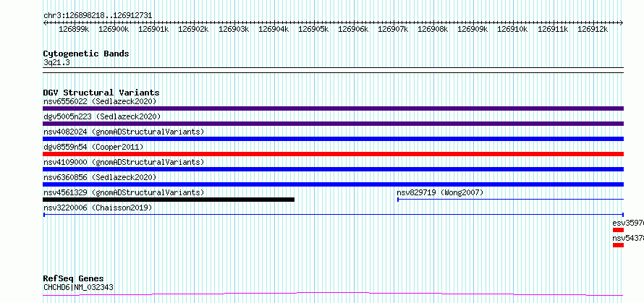Open nsv4561329 (gnomADStructuralVariants) label

click(124, 192)
